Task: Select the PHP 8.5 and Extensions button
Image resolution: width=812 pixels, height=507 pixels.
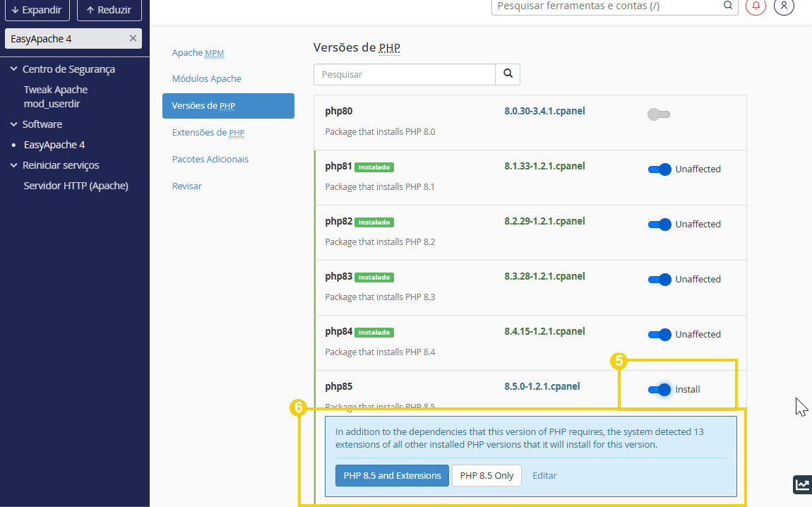Action: pos(392,475)
